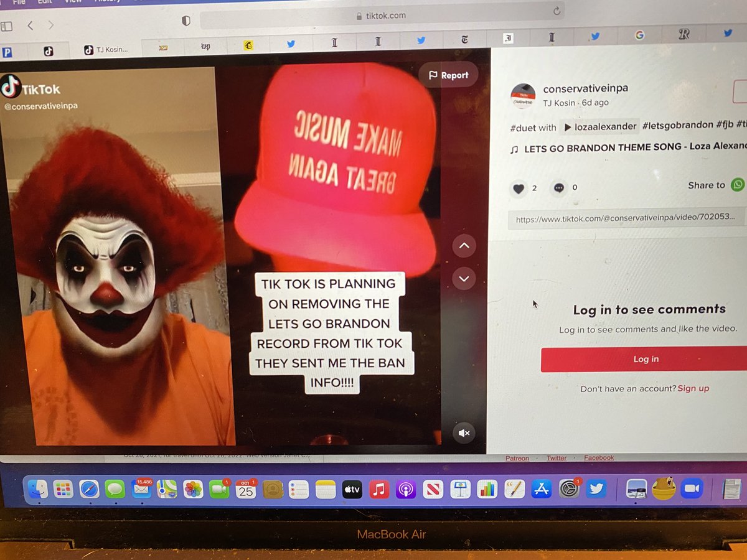Share to WhatsApp with green icon
This screenshot has width=747, height=560.
click(x=738, y=184)
